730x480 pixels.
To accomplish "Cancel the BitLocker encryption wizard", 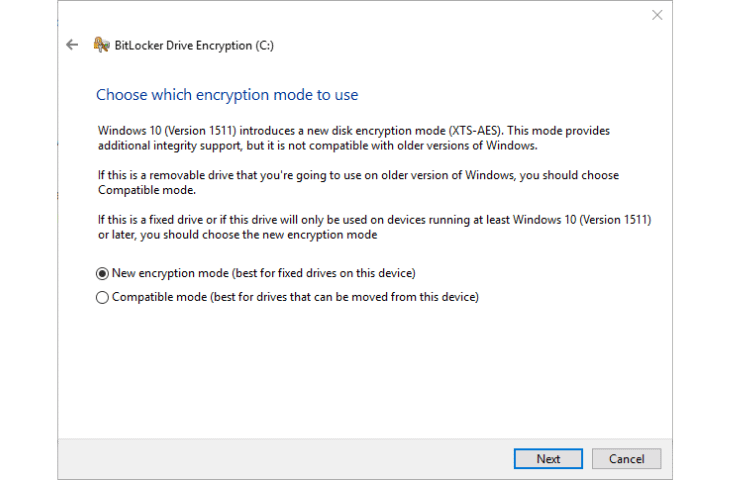I will pos(626,459).
